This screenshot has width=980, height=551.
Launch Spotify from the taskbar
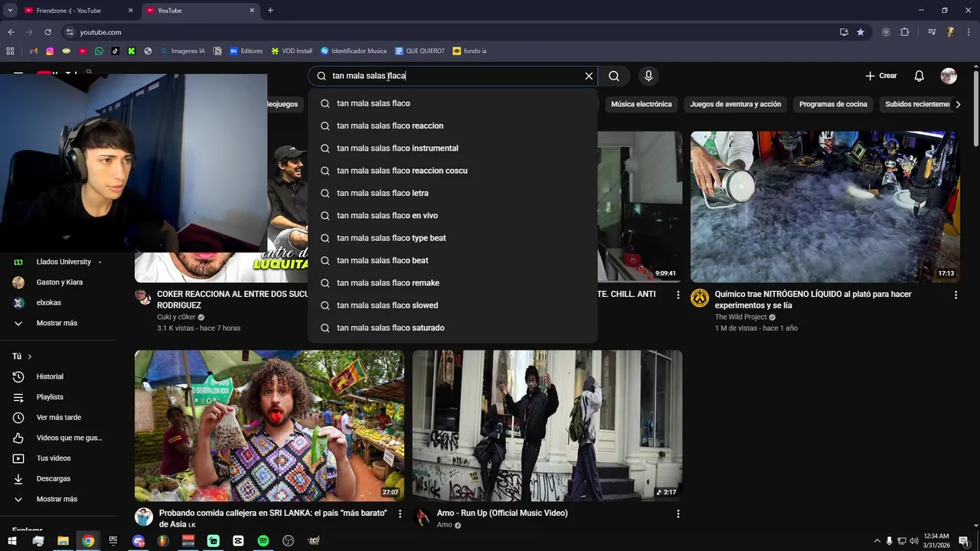263,541
